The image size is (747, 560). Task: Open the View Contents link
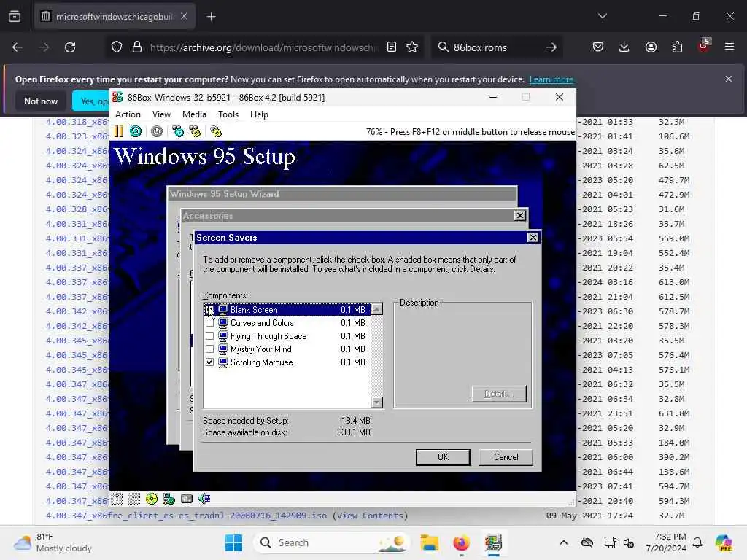370,516
